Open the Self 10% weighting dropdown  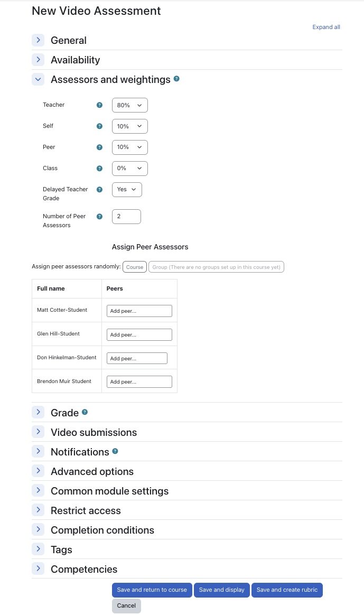click(x=130, y=126)
